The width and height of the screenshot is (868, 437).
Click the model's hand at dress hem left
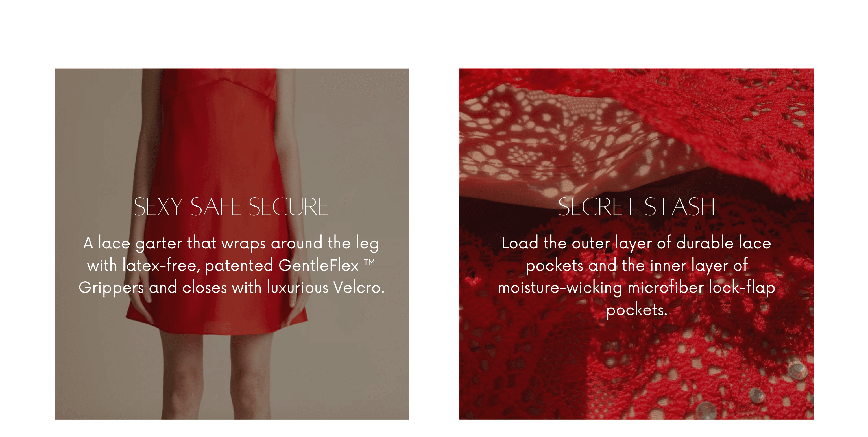pyautogui.click(x=140, y=304)
